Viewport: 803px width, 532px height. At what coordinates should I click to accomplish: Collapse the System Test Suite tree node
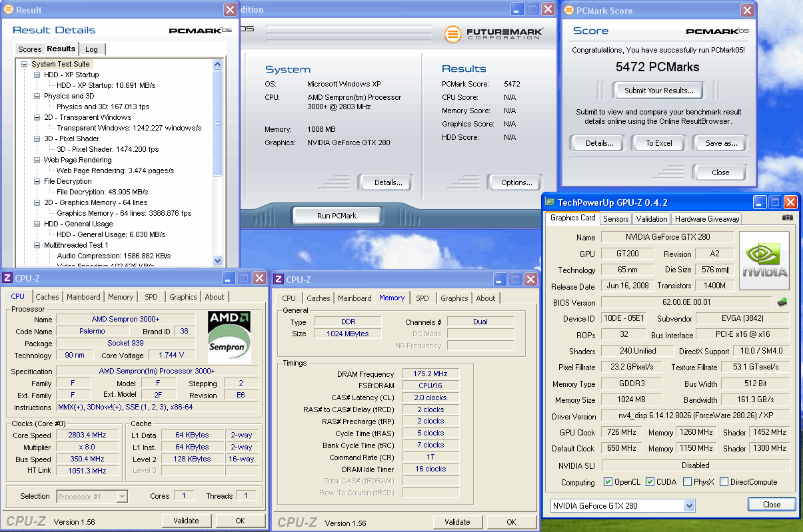point(24,65)
